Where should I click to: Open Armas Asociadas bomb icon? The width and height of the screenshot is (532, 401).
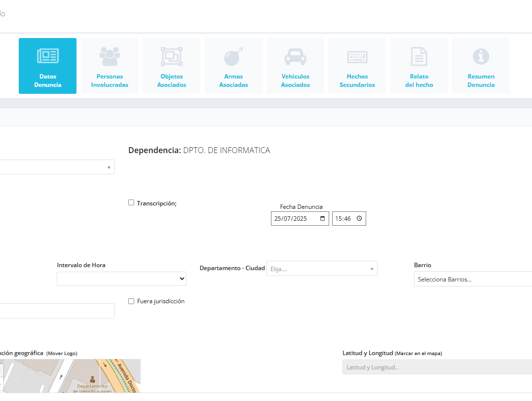[233, 56]
